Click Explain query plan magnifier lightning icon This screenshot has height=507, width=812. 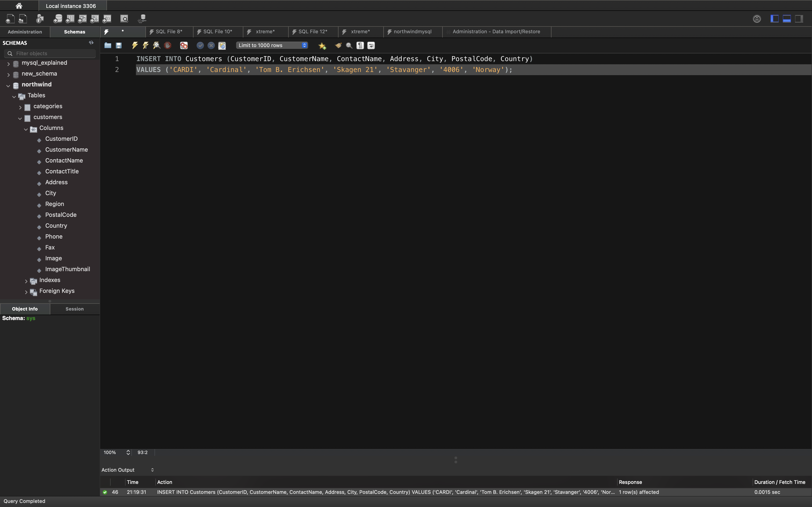click(157, 45)
